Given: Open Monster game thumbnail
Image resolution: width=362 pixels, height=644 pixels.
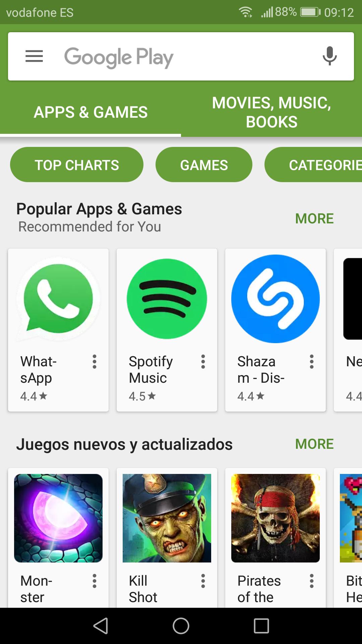Looking at the screenshot, I should [x=58, y=518].
